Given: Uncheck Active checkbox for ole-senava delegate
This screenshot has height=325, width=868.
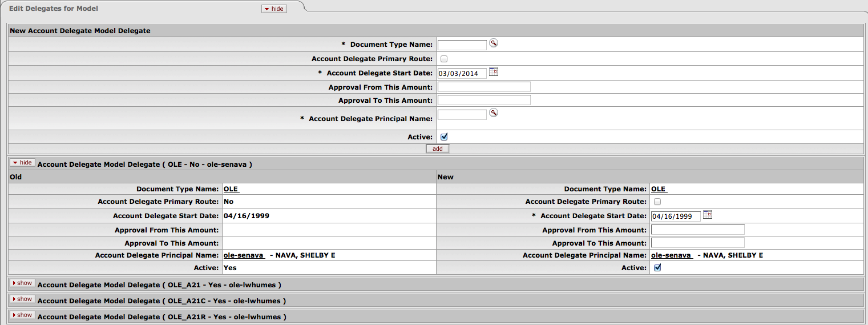Looking at the screenshot, I should [657, 268].
